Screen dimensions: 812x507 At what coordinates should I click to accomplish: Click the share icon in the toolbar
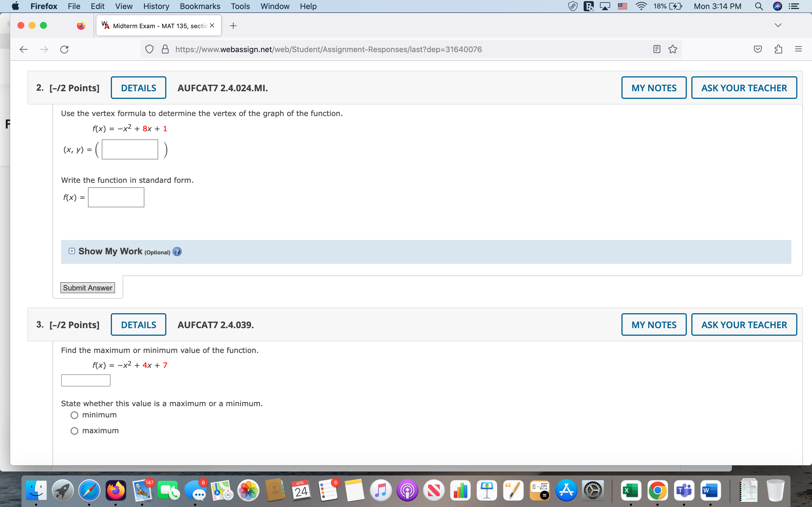tap(778, 49)
